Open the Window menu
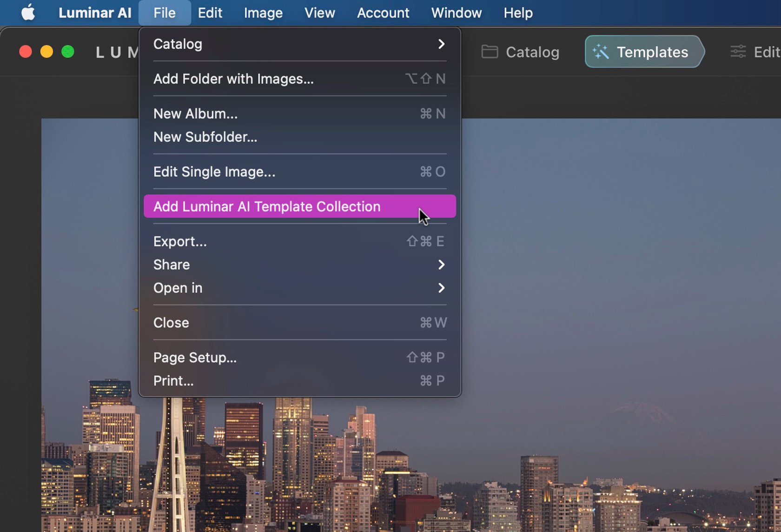This screenshot has width=781, height=532. coord(456,13)
